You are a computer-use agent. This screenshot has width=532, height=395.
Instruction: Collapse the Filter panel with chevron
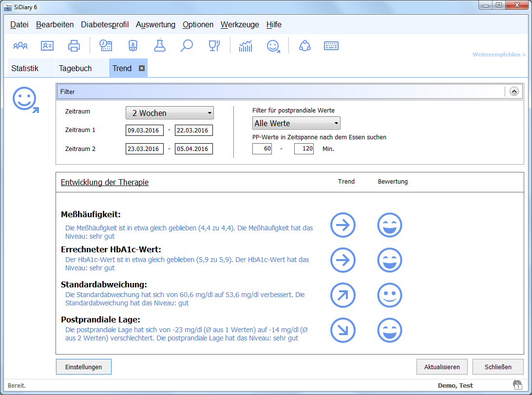(x=514, y=91)
